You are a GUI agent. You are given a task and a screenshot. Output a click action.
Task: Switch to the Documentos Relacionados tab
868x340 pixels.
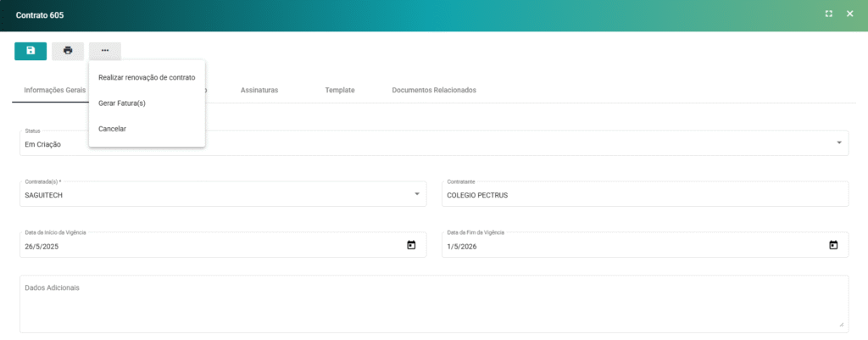(x=434, y=90)
